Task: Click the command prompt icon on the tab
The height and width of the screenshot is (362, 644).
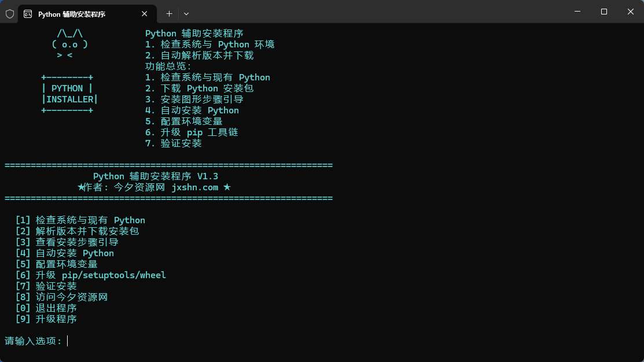Action: [28, 14]
